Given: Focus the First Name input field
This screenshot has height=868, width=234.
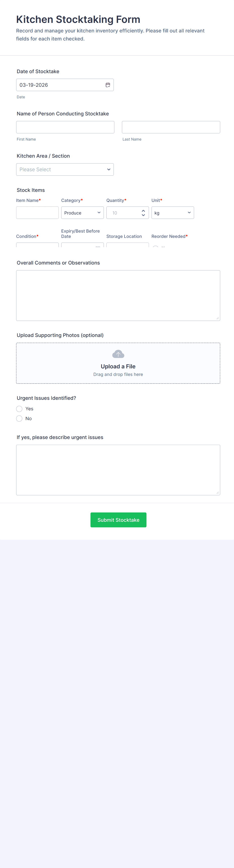Looking at the screenshot, I should click(x=65, y=127).
